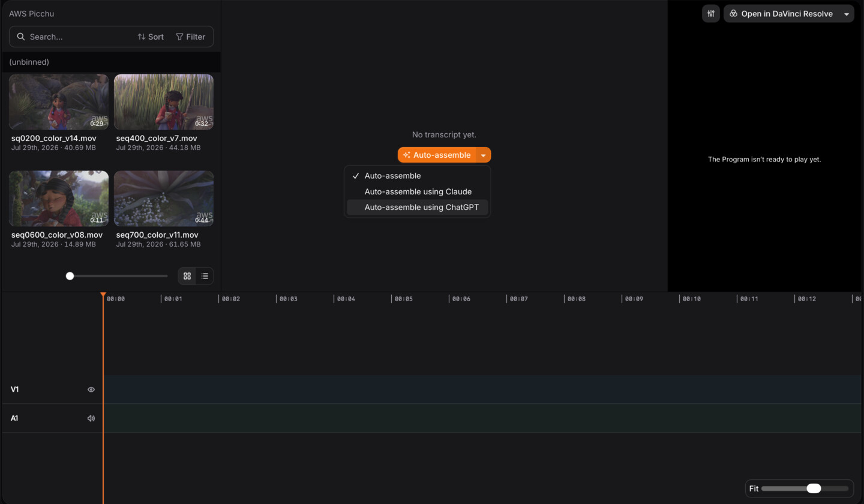Image resolution: width=864 pixels, height=504 pixels.
Task: Switch media bin to list view
Action: [x=205, y=276]
